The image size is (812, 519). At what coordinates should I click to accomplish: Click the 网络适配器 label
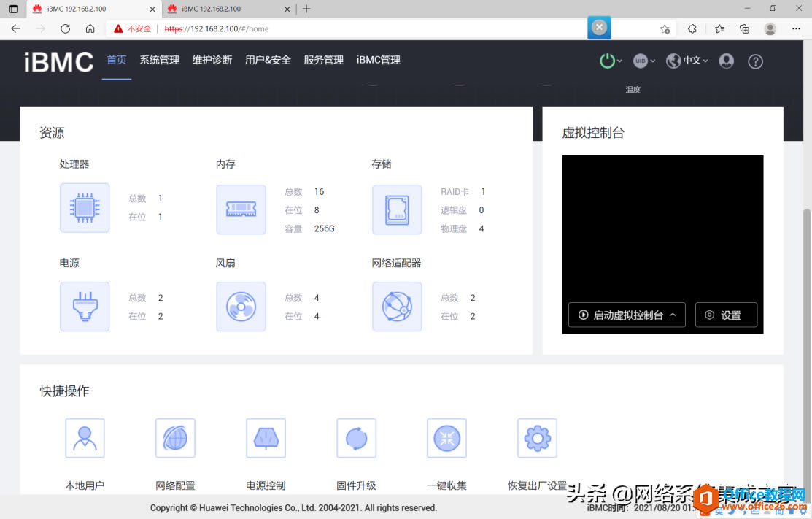point(396,263)
